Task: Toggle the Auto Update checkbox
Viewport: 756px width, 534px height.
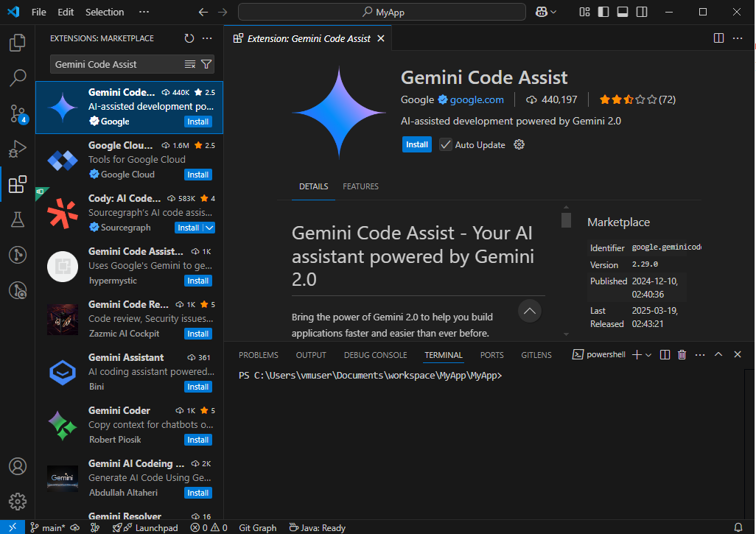Action: pyautogui.click(x=446, y=144)
